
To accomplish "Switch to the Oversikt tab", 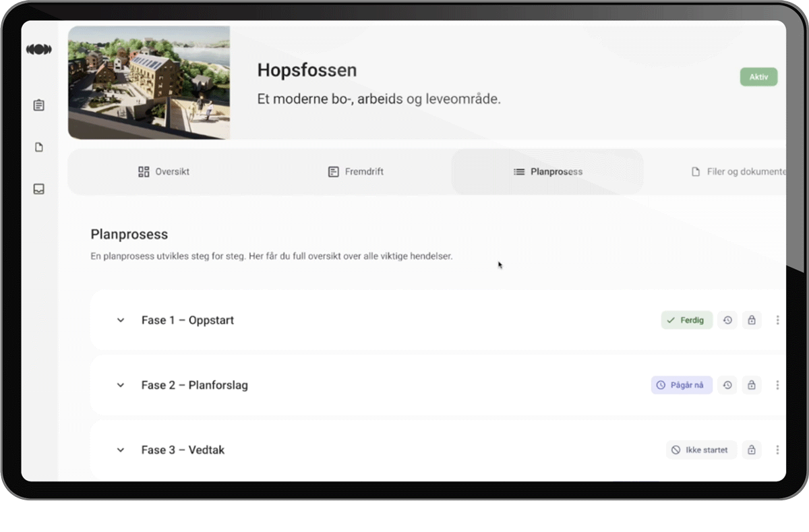I will [164, 172].
